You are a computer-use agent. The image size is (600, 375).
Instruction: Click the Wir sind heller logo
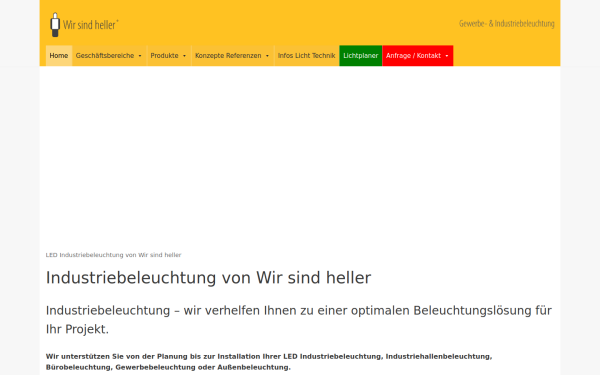(x=84, y=24)
